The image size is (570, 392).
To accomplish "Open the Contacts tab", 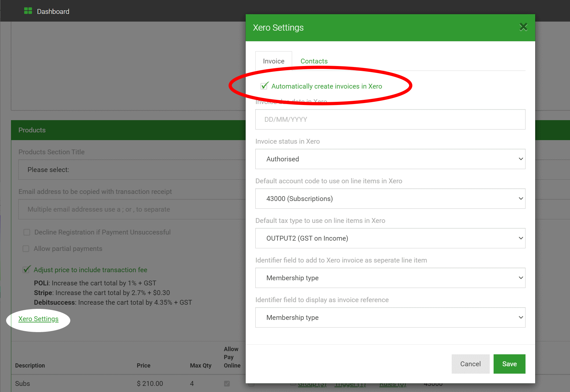I will 314,61.
